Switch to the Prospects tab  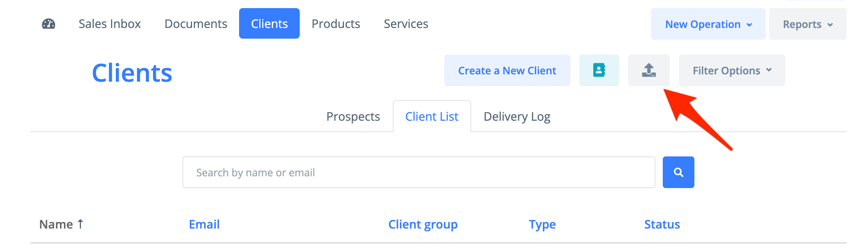353,117
